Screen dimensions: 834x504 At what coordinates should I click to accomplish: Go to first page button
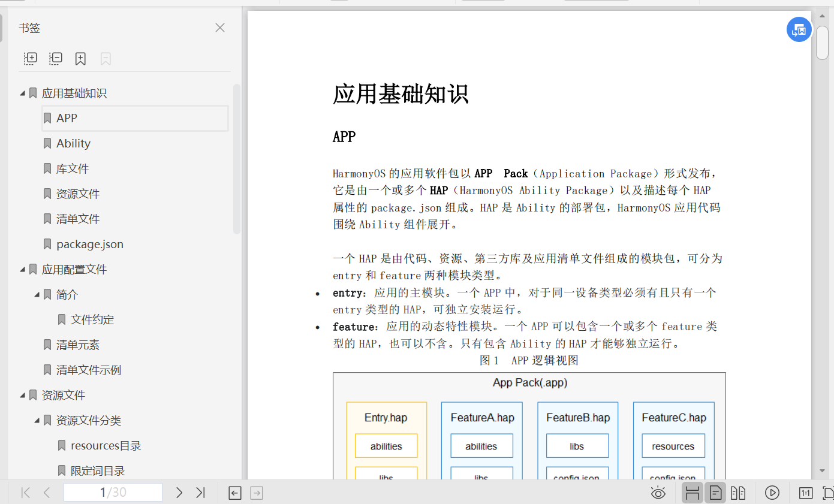(25, 493)
